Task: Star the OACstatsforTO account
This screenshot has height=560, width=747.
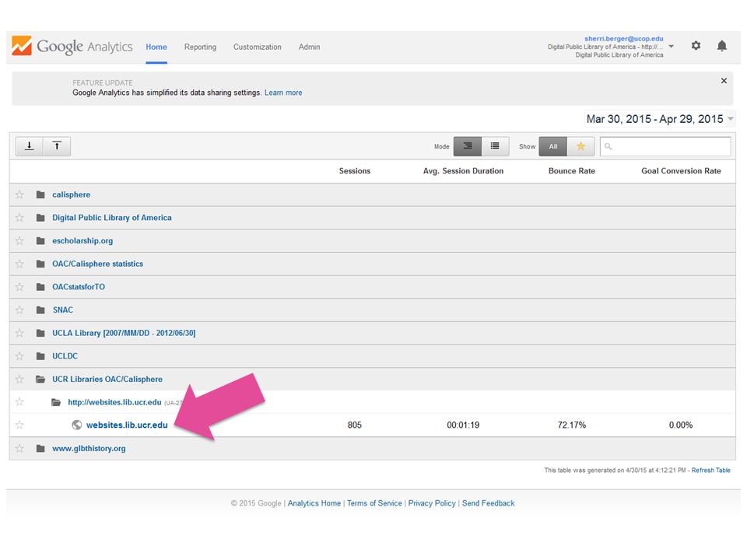Action: coord(19,287)
